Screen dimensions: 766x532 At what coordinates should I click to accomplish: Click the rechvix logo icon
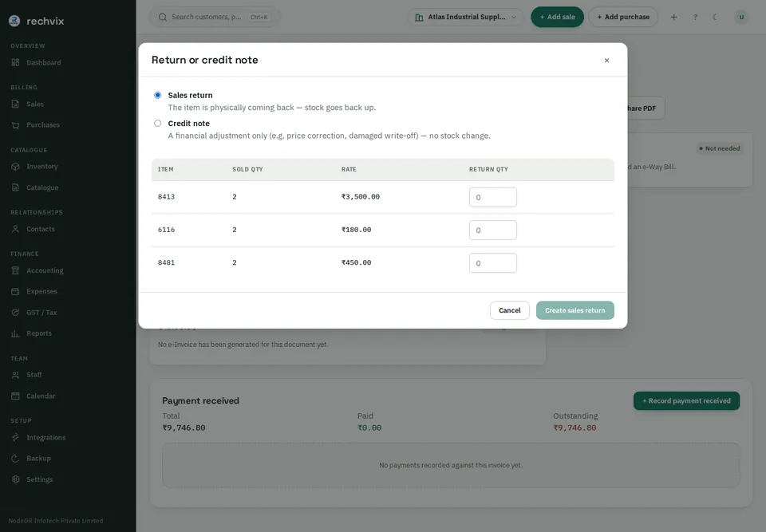click(x=14, y=21)
